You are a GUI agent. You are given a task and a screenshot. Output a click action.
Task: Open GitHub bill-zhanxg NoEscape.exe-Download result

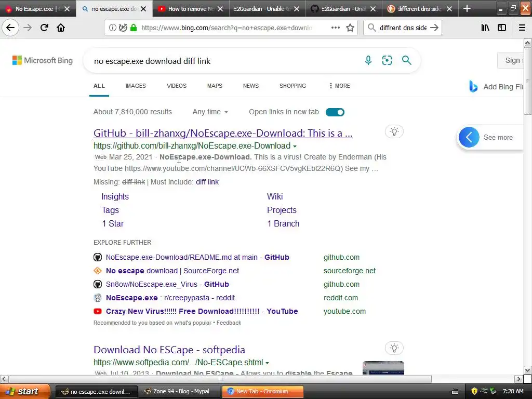coord(223,133)
